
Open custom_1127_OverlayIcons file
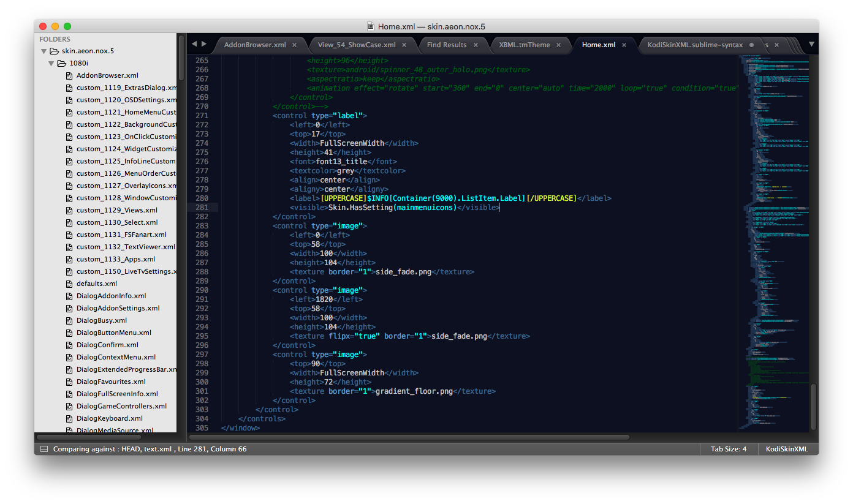click(126, 186)
